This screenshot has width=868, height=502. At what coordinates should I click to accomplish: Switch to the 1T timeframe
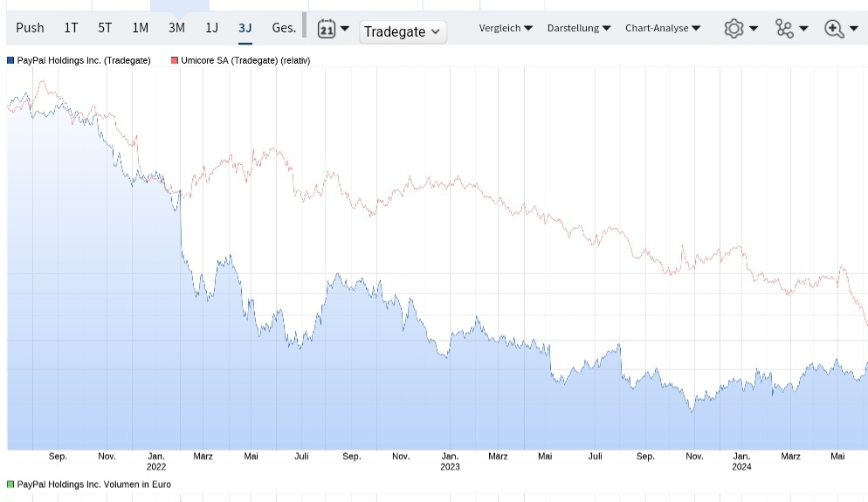coord(71,28)
